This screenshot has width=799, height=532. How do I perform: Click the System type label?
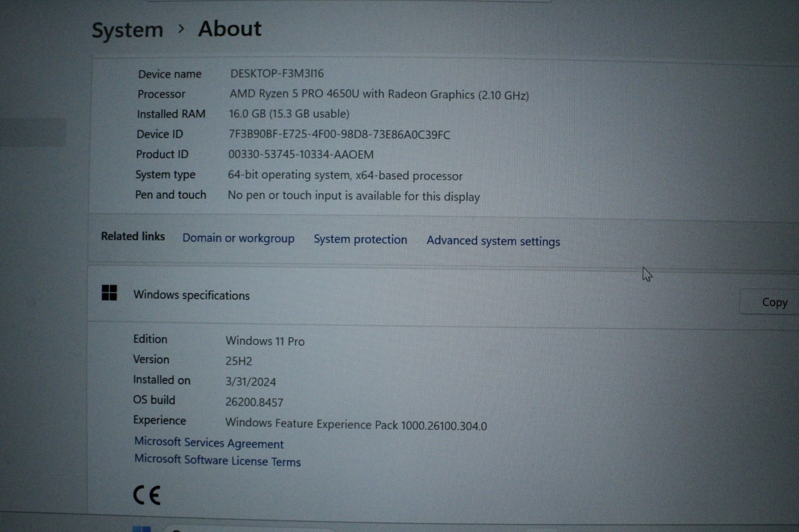pyautogui.click(x=165, y=175)
